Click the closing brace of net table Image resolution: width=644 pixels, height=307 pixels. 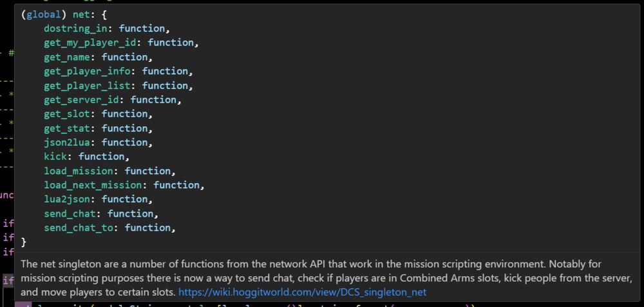pyautogui.click(x=24, y=242)
